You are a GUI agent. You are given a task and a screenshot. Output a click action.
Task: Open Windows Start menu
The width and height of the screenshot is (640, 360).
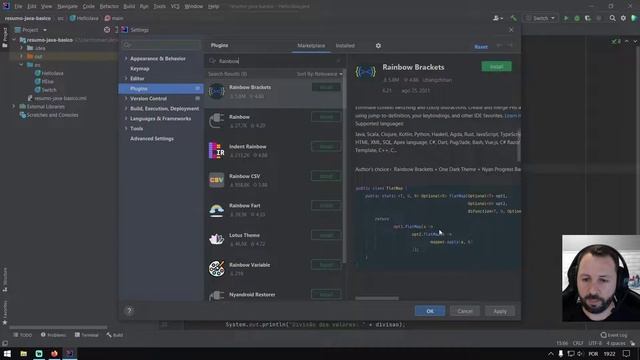(7, 353)
